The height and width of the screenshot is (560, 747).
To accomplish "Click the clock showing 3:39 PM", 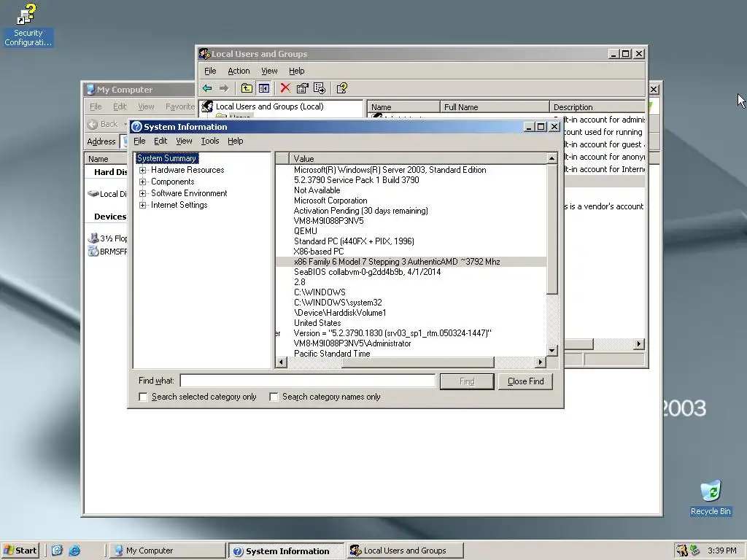I will 721,551.
